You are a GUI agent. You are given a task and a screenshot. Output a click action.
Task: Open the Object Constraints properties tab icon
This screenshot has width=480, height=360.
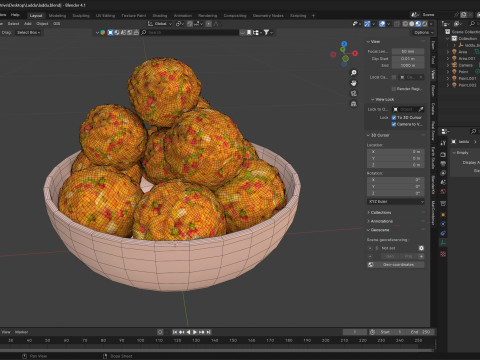[x=443, y=233]
